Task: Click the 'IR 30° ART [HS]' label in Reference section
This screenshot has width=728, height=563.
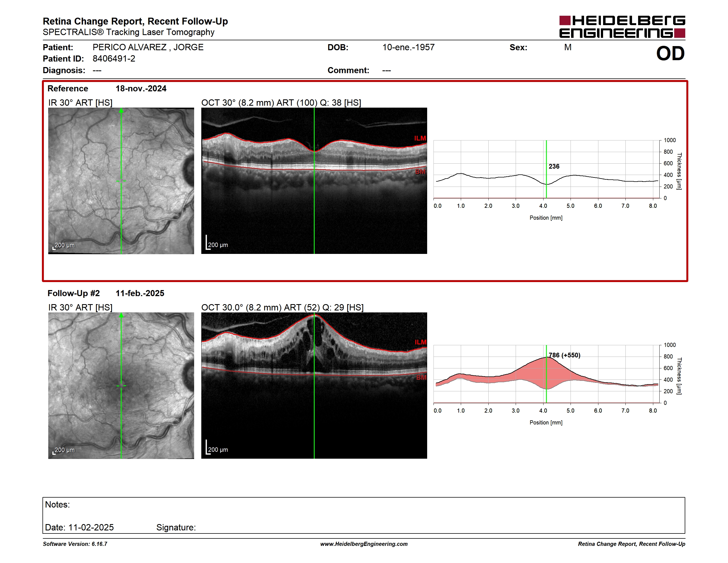Action: point(80,103)
